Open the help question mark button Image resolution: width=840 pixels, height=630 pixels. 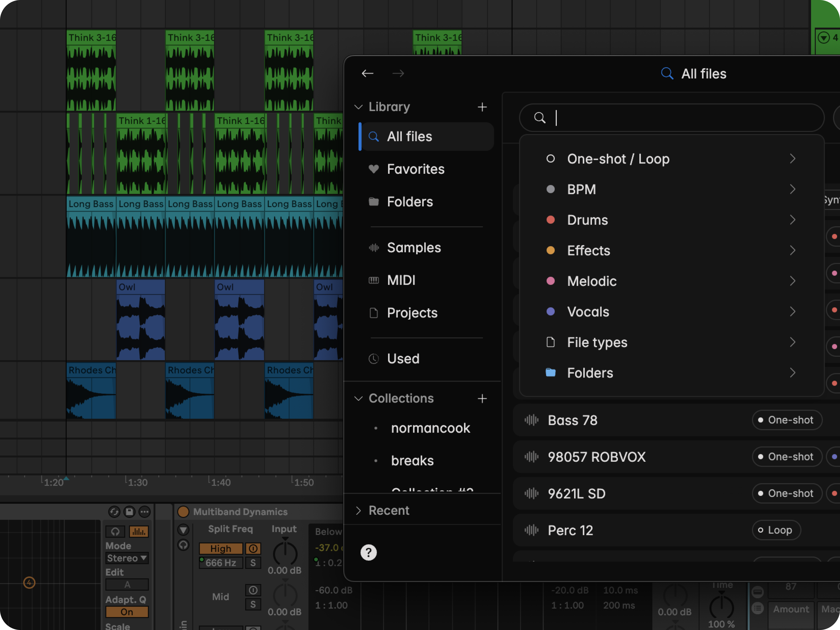point(368,553)
